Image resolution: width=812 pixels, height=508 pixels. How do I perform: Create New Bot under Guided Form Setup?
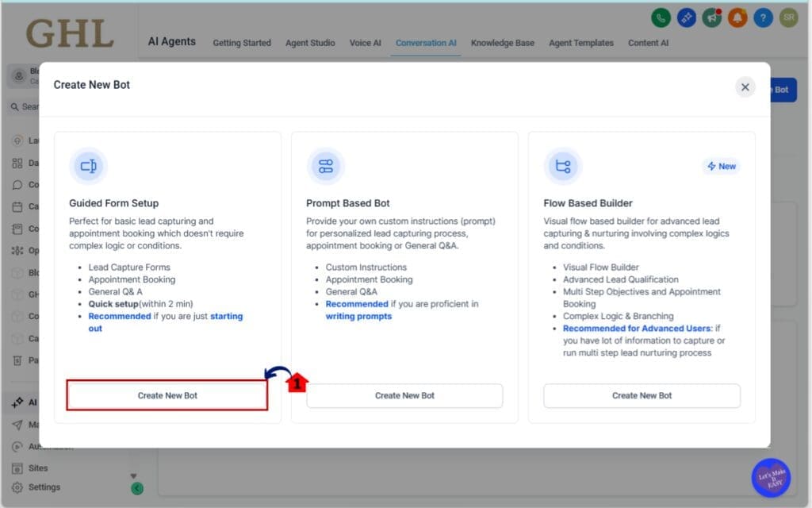coord(167,395)
